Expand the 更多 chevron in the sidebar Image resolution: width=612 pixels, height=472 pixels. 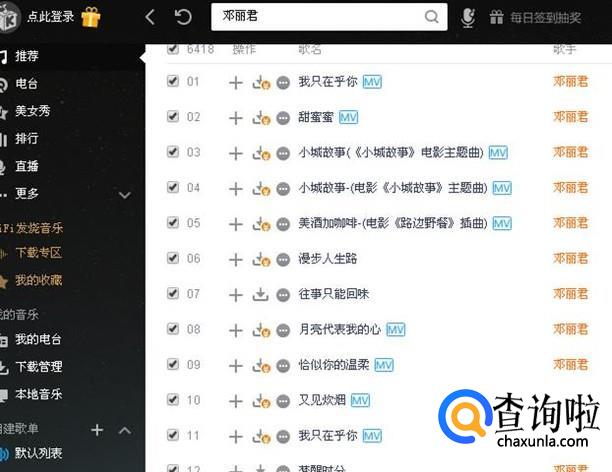pos(125,195)
